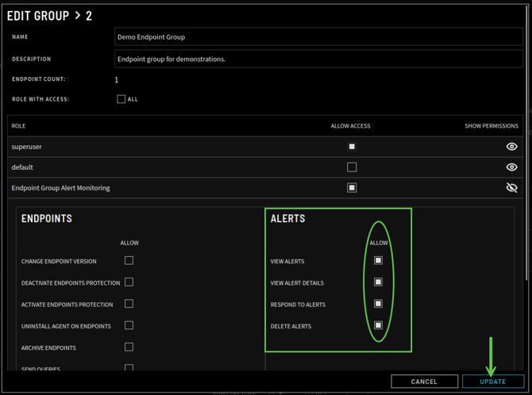Show permissions for superuser role

point(511,147)
